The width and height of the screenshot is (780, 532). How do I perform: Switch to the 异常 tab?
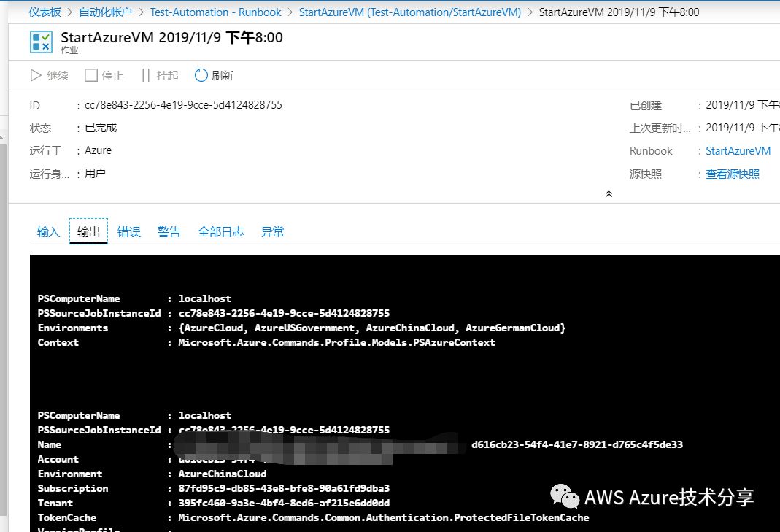272,232
